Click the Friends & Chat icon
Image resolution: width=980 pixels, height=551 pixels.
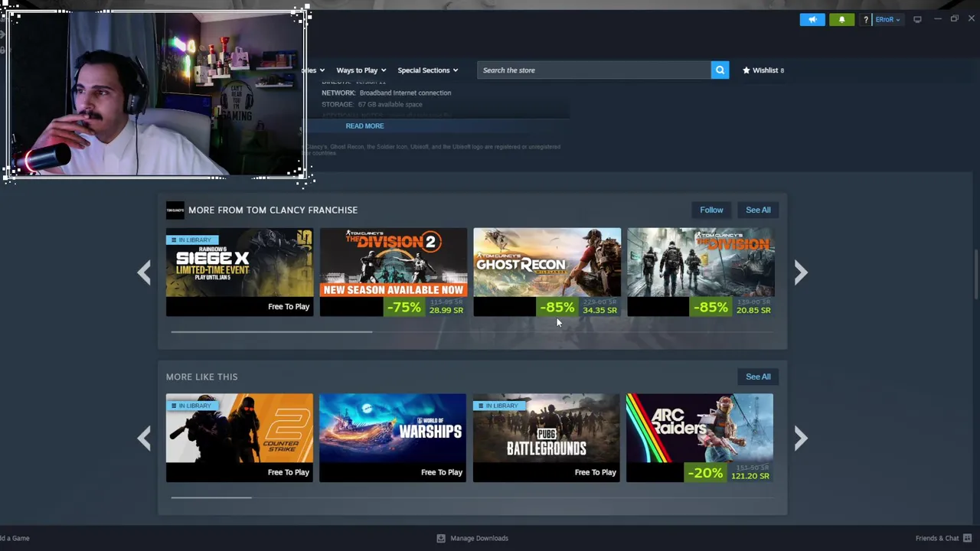tap(968, 538)
